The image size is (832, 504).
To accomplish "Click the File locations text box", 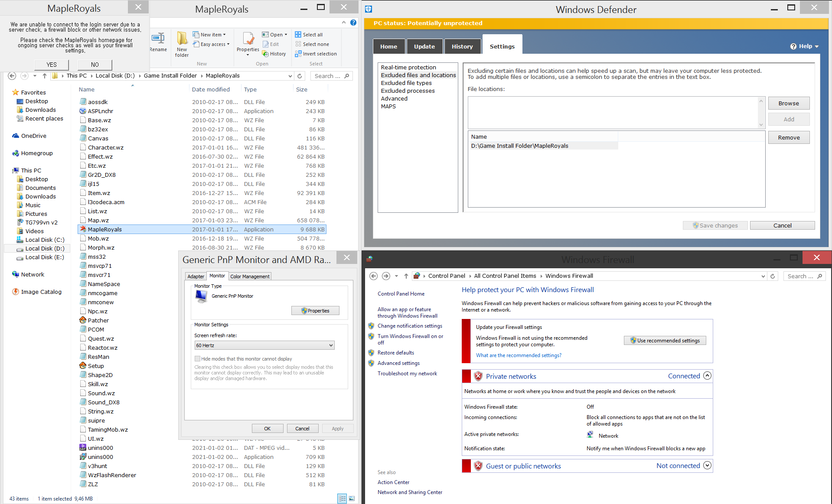I will click(612, 112).
